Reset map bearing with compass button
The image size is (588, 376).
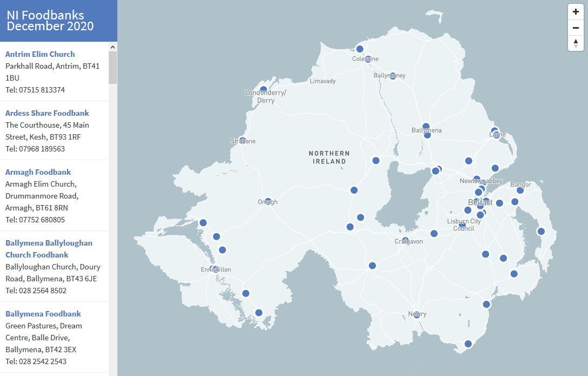[576, 43]
